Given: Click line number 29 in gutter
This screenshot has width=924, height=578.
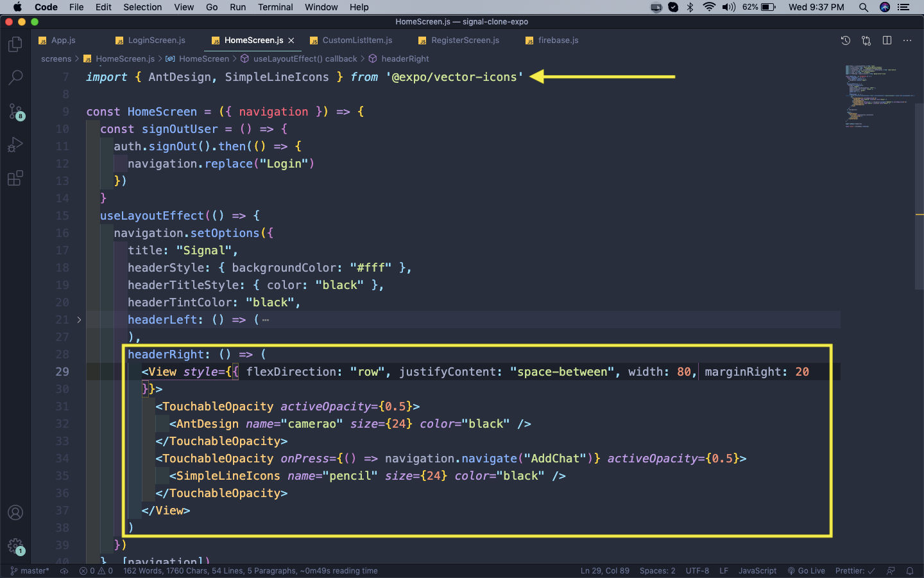Looking at the screenshot, I should point(62,372).
